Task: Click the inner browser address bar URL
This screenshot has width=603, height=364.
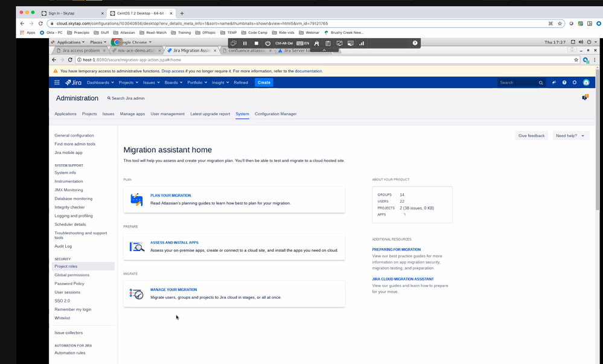Action: pyautogui.click(x=132, y=60)
